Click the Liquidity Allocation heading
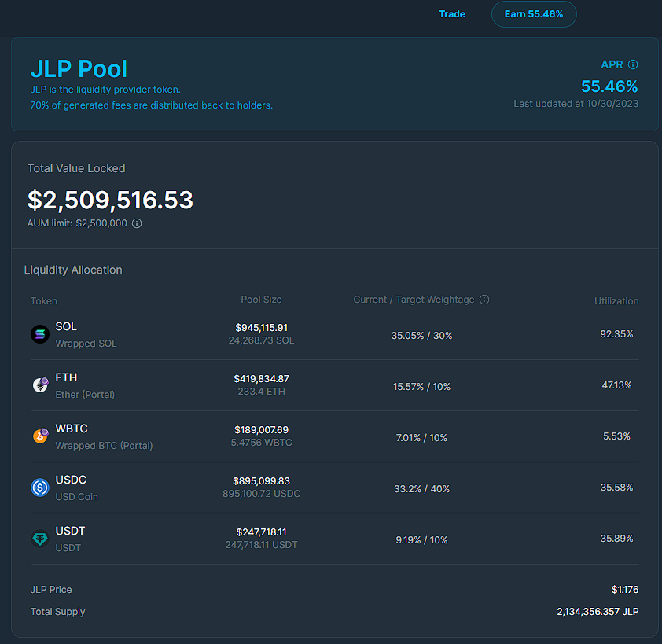 click(73, 270)
